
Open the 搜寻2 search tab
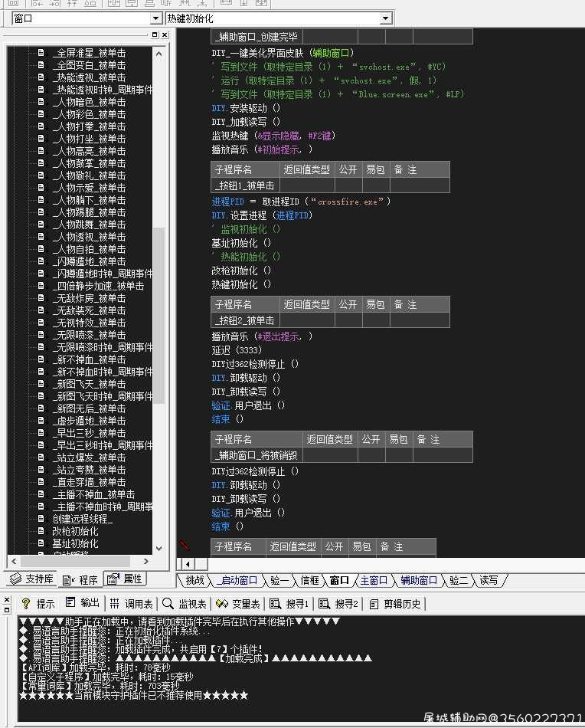click(338, 604)
